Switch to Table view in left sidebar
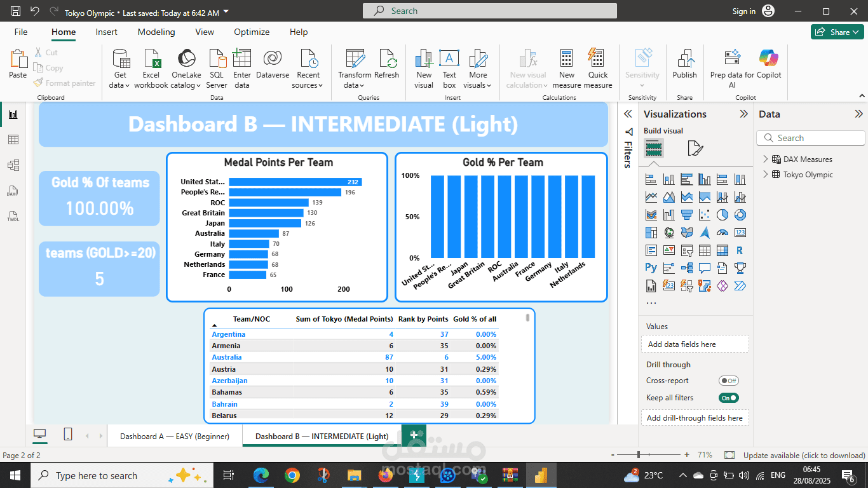This screenshot has height=488, width=868. coord(13,140)
